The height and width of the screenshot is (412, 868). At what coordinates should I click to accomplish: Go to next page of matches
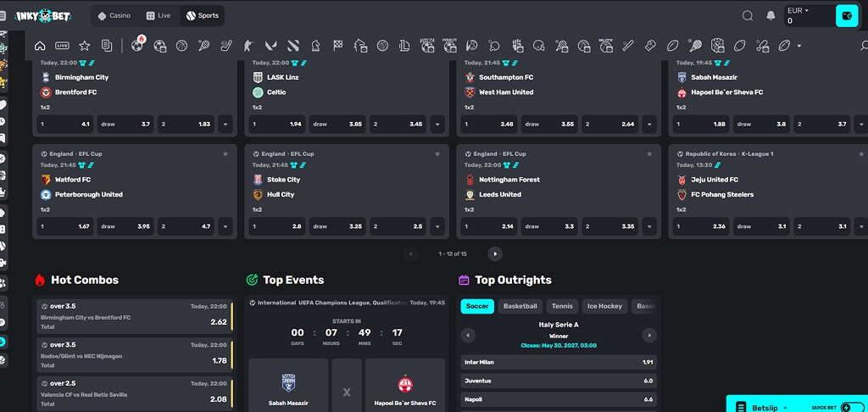pyautogui.click(x=495, y=253)
